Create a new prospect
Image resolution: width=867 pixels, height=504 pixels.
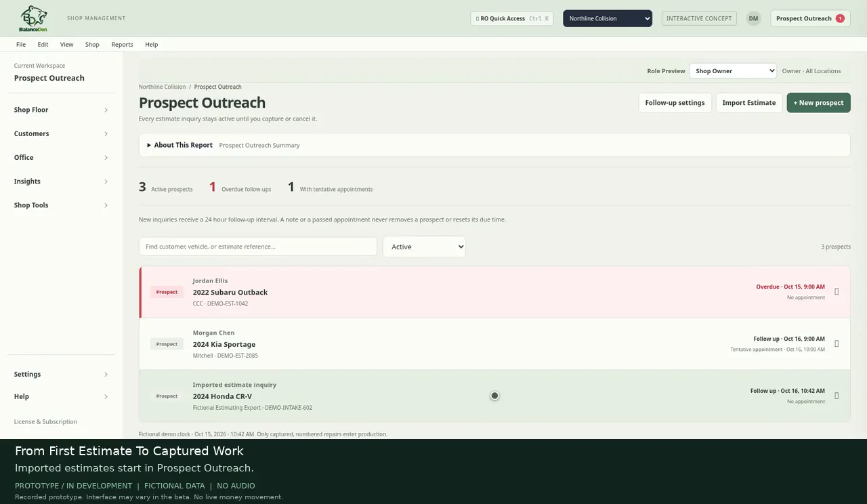click(x=818, y=103)
